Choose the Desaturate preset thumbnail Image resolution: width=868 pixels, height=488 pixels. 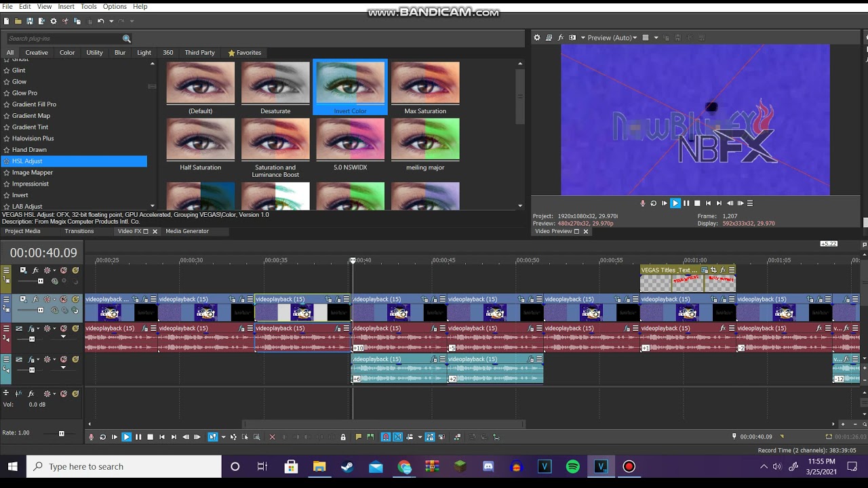pyautogui.click(x=275, y=83)
